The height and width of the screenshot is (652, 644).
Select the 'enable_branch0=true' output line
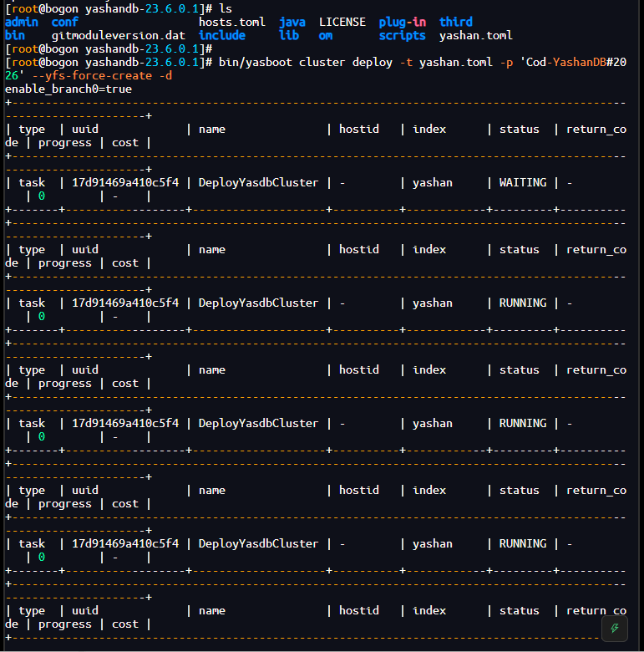pyautogui.click(x=68, y=89)
